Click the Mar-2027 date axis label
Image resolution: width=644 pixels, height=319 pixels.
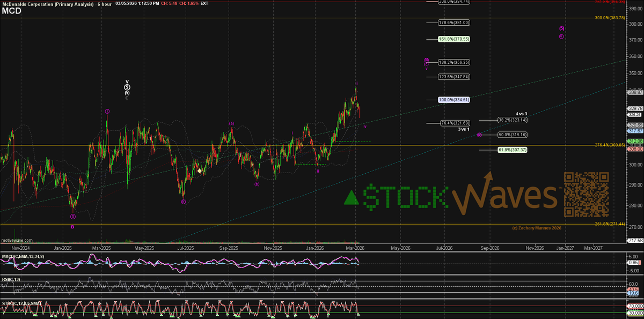(594, 248)
